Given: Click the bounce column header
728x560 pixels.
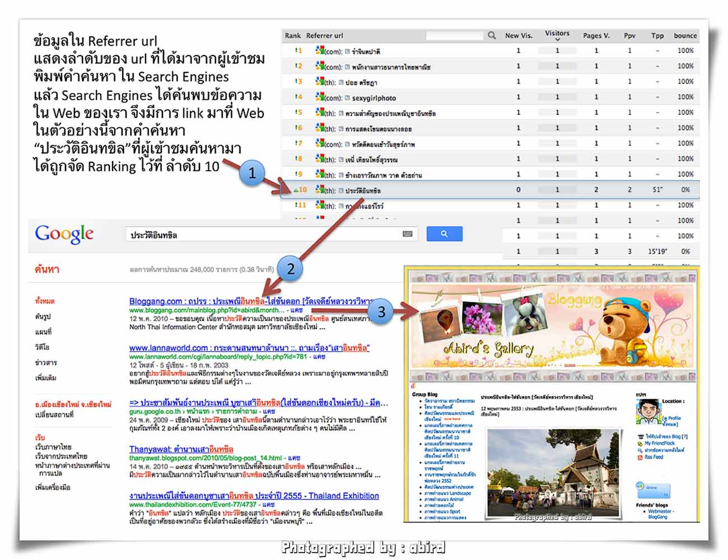Looking at the screenshot, I should [685, 35].
